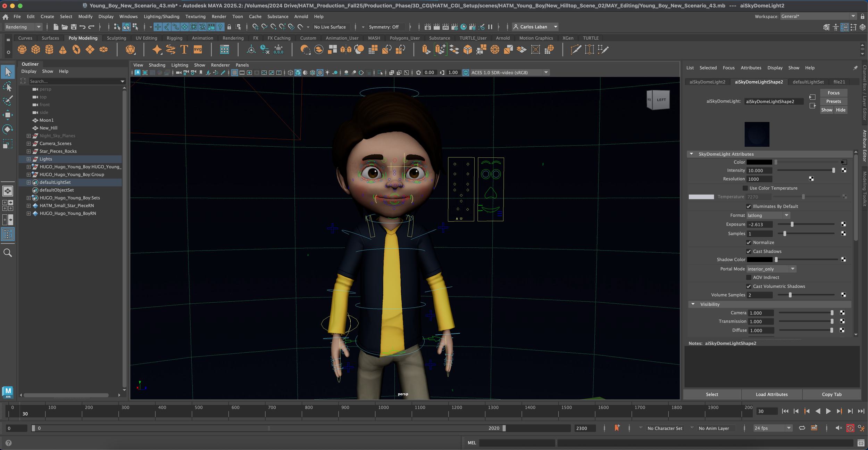868x450 pixels.
Task: Click the polygon Type tool shelf icon
Action: [184, 50]
